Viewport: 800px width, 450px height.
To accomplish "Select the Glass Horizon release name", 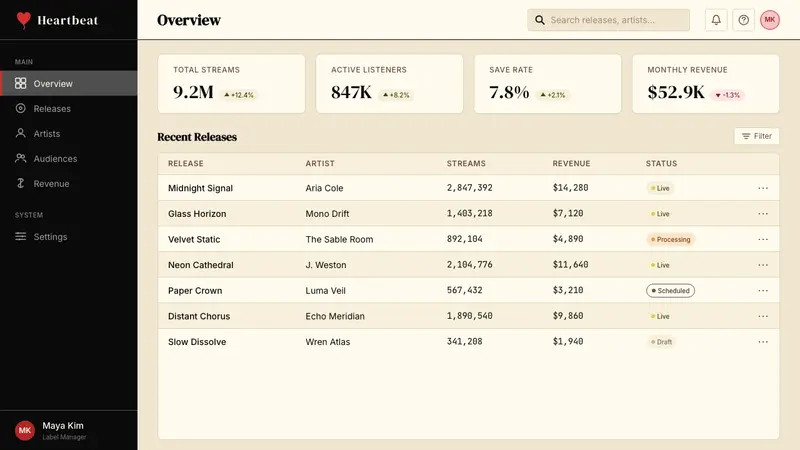I will [197, 213].
